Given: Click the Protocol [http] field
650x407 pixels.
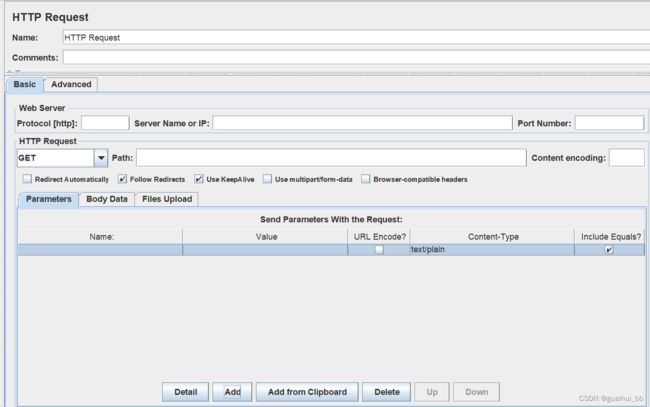Looking at the screenshot, I should [105, 123].
